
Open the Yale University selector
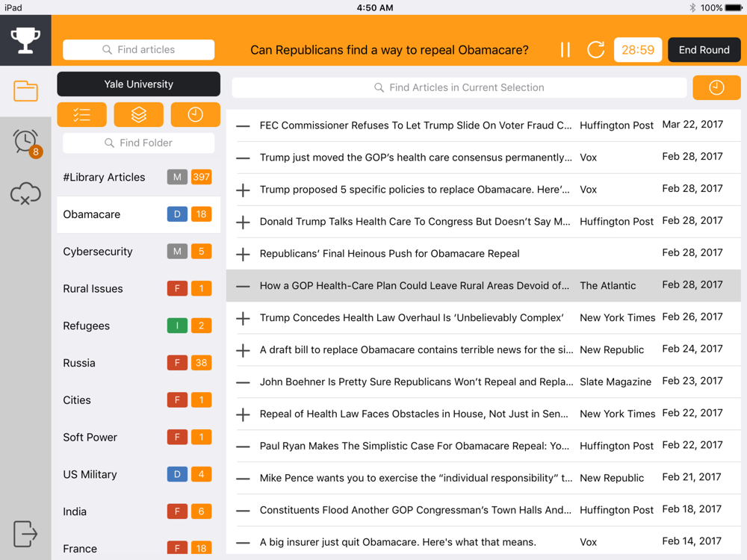tap(139, 84)
